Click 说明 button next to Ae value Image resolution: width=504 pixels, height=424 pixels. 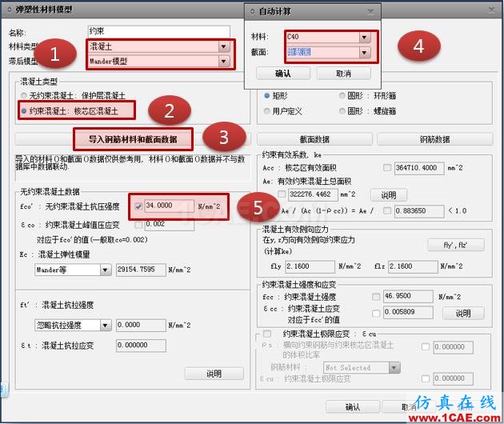coord(389,195)
